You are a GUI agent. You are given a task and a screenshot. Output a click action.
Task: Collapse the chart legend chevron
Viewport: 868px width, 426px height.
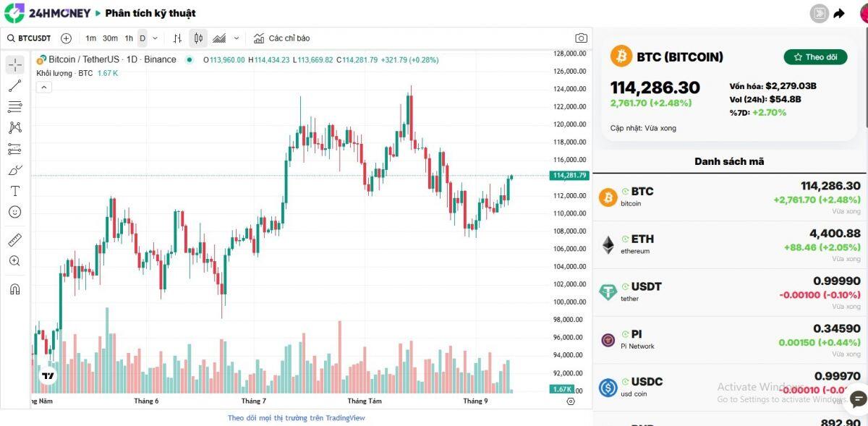point(43,86)
